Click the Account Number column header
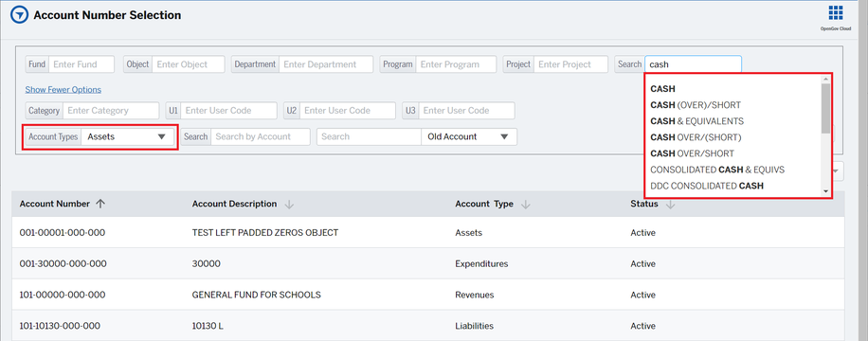 click(55, 204)
